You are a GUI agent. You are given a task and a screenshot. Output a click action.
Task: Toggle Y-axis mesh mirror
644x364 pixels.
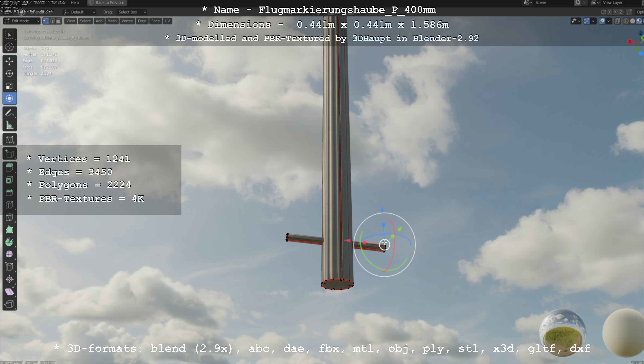pyautogui.click(x=615, y=12)
